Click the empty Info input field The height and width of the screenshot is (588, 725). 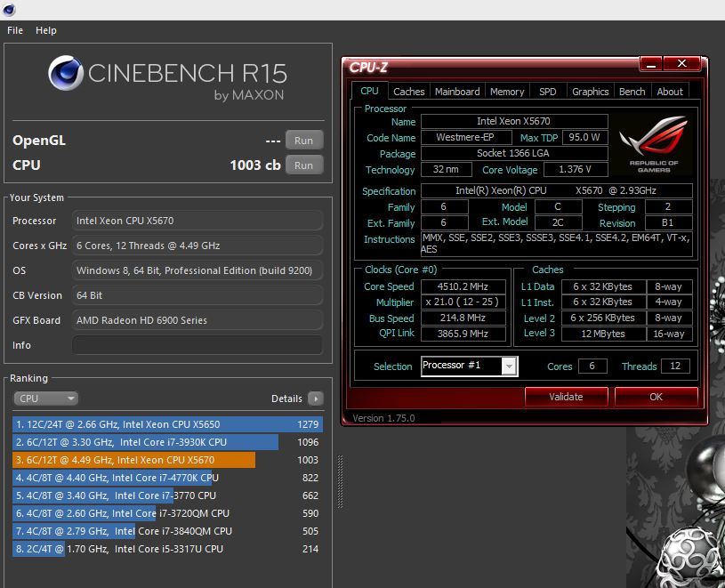(197, 345)
